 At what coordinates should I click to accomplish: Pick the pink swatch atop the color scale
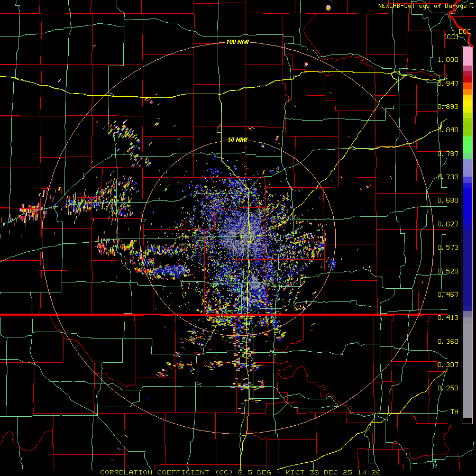pyautogui.click(x=467, y=56)
